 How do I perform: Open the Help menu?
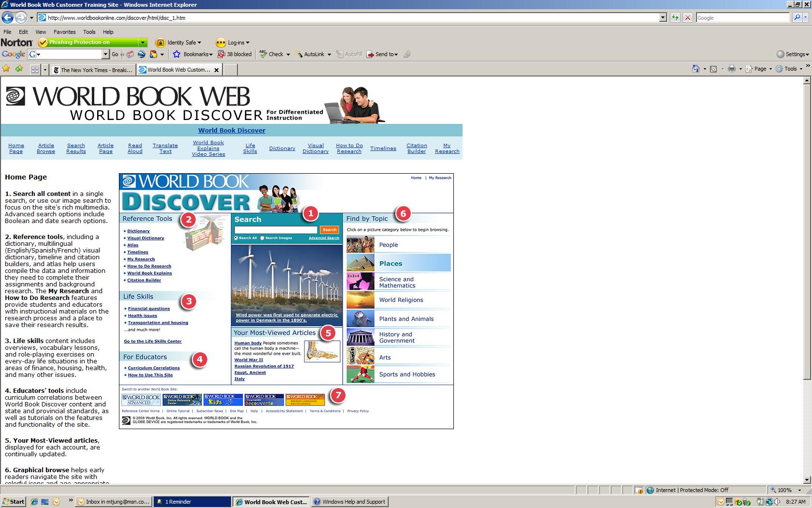pyautogui.click(x=108, y=32)
